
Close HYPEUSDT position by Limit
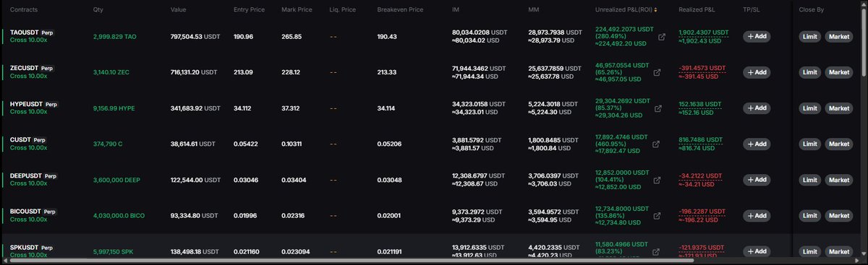click(810, 108)
